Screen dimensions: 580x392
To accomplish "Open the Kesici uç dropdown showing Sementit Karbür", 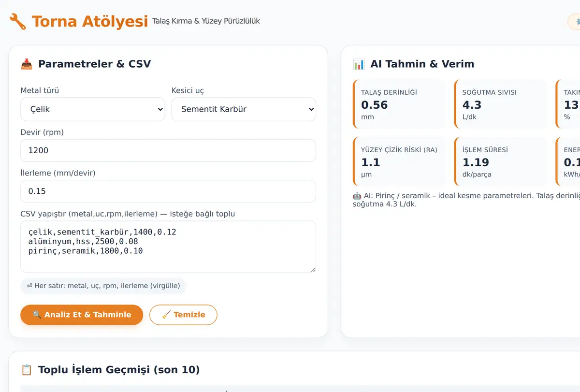I will tap(244, 109).
